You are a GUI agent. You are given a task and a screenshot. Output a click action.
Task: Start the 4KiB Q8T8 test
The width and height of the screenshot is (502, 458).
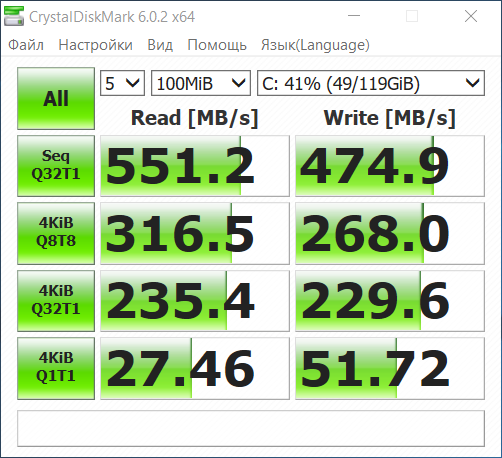tap(56, 233)
